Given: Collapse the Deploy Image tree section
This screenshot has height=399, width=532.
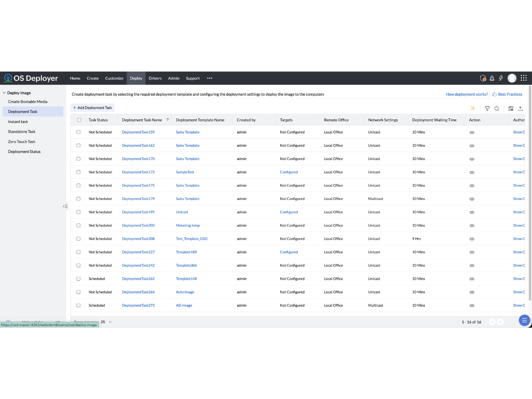Looking at the screenshot, I should [4, 93].
